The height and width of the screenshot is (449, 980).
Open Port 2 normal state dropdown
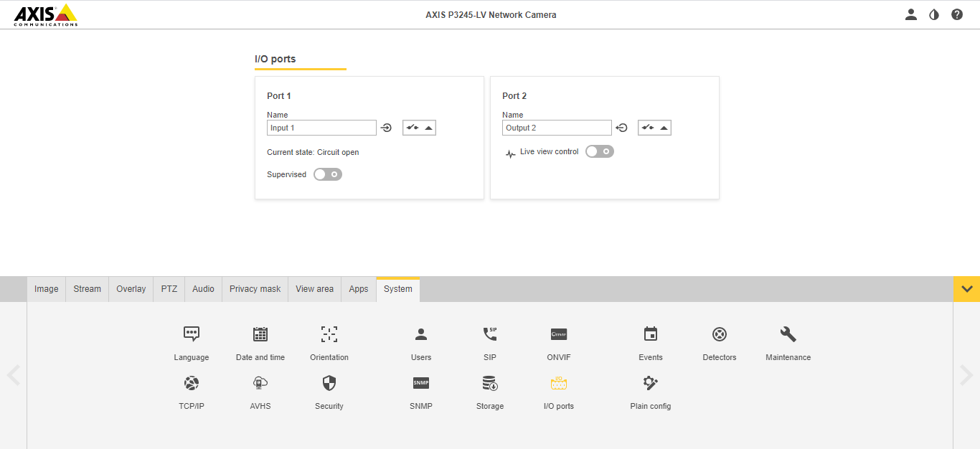654,128
